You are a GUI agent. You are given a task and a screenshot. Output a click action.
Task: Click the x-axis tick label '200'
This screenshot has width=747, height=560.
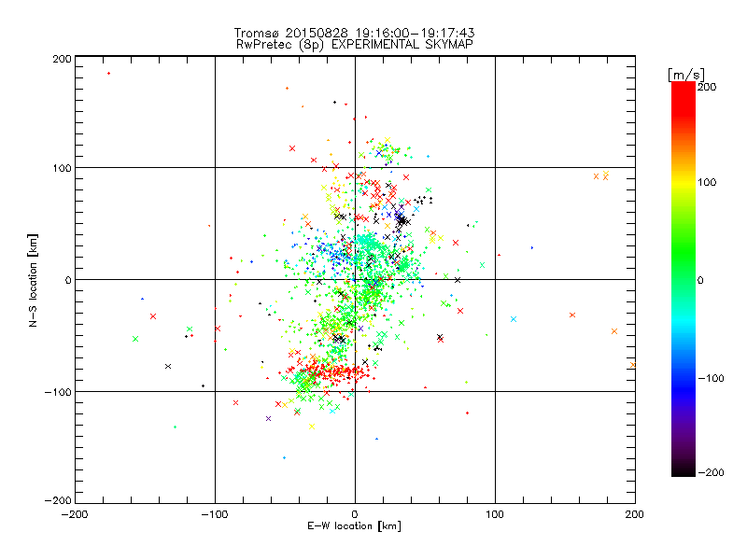click(635, 515)
